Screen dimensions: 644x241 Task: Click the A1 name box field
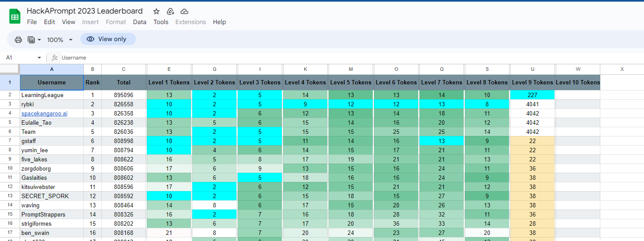click(20, 58)
